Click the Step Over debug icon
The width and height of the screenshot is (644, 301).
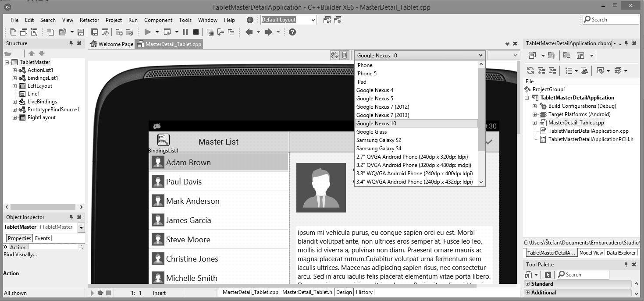tap(221, 32)
